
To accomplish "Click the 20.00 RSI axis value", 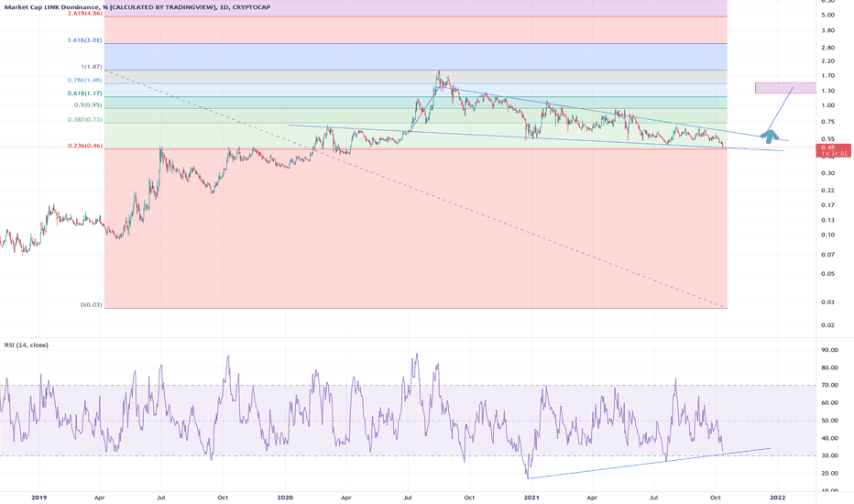I will [x=830, y=474].
